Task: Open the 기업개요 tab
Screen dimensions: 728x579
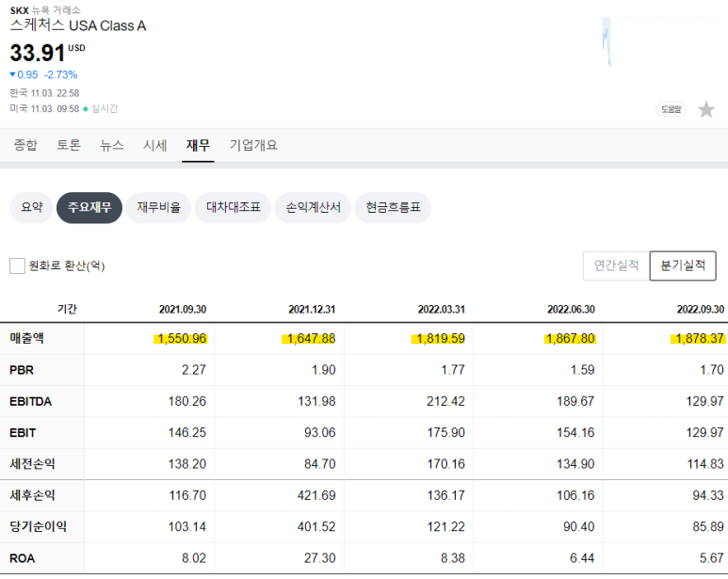Action: tap(253, 145)
